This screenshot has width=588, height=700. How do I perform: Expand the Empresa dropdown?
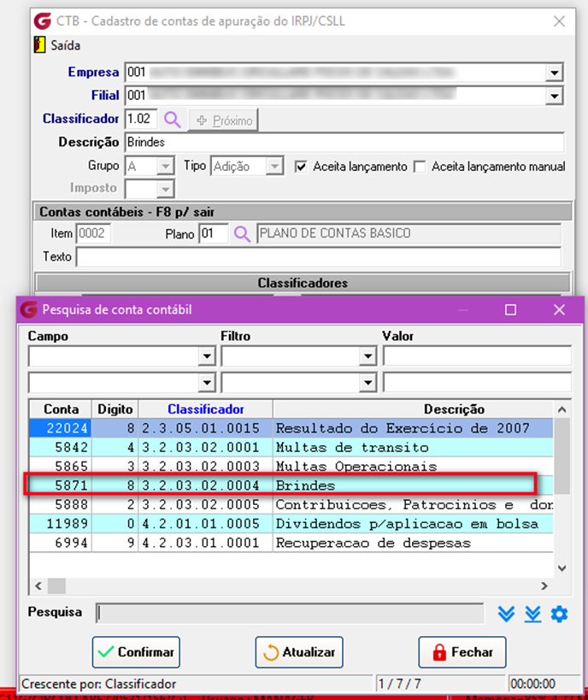pyautogui.click(x=554, y=73)
